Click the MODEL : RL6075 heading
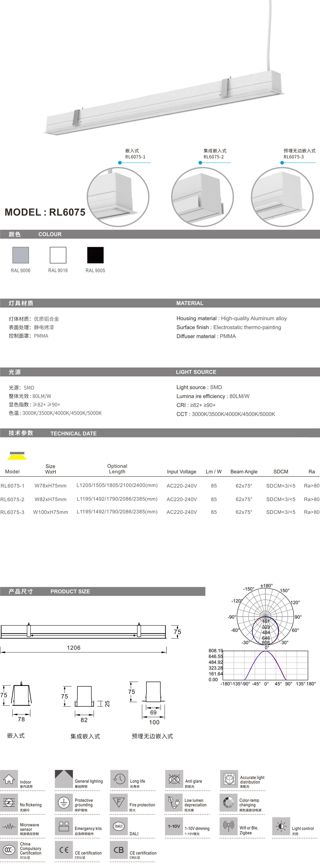This screenshot has width=320, height=868. pos(45,212)
